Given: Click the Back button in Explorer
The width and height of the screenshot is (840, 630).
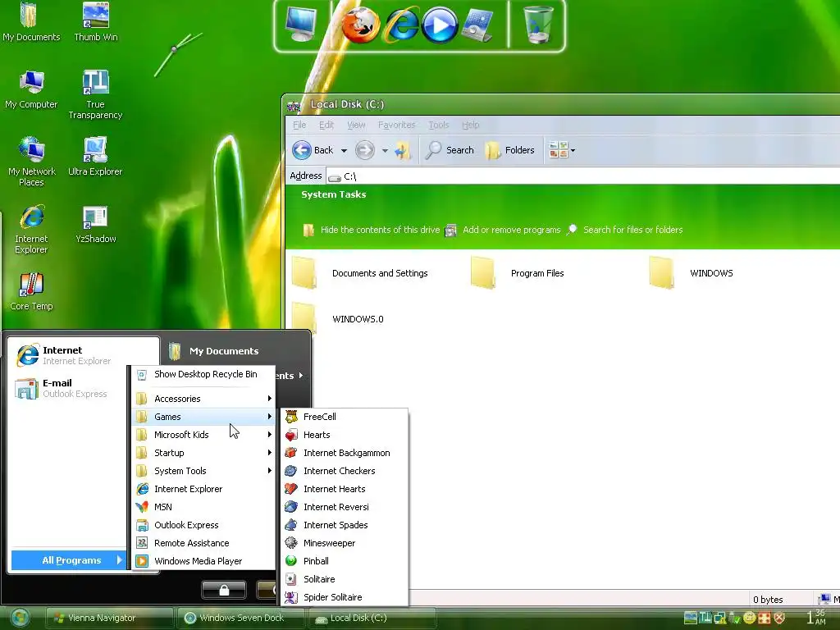Looking at the screenshot, I should pos(313,150).
